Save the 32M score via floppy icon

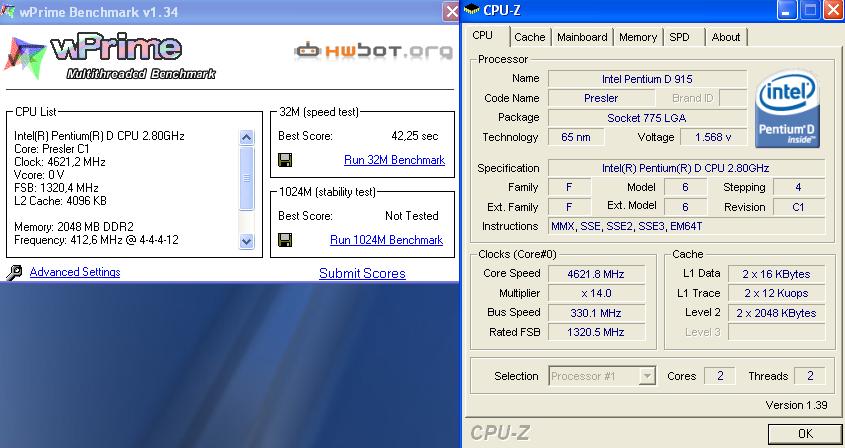pos(285,160)
